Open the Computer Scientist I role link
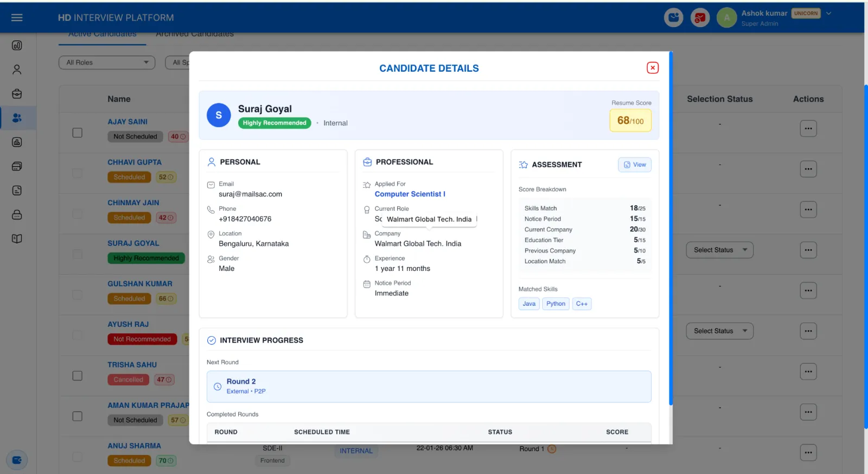 coord(410,194)
